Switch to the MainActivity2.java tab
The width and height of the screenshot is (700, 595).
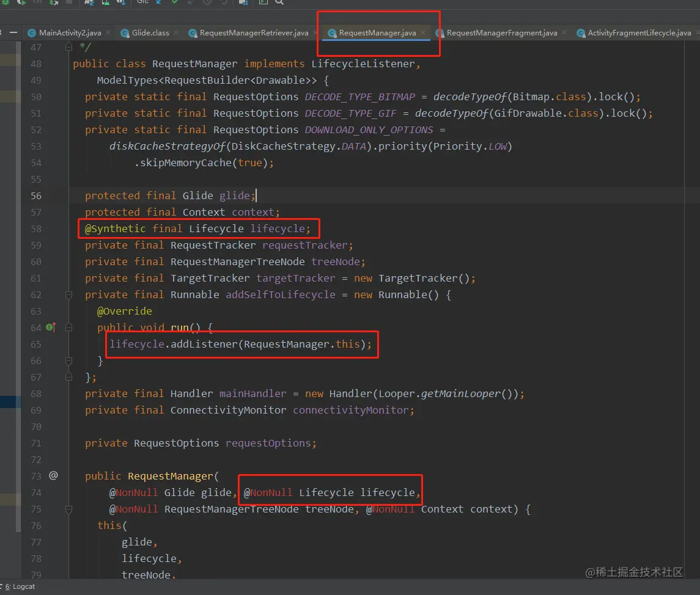click(x=70, y=32)
